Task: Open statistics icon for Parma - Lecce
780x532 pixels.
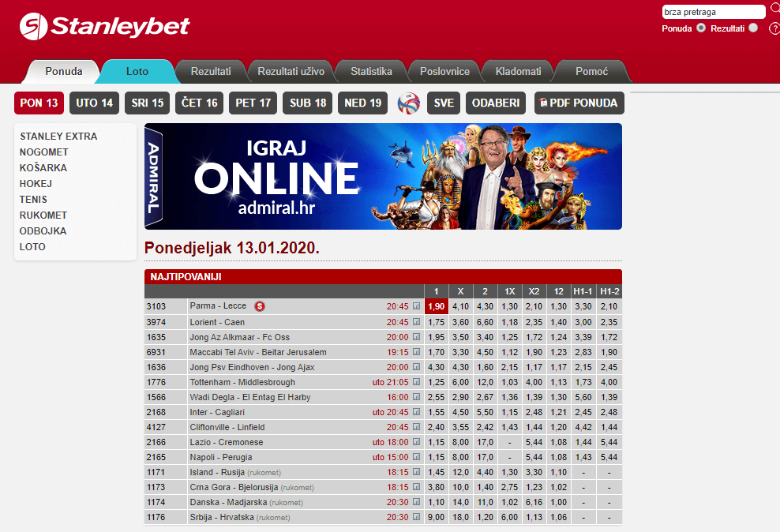Action: 416,306
